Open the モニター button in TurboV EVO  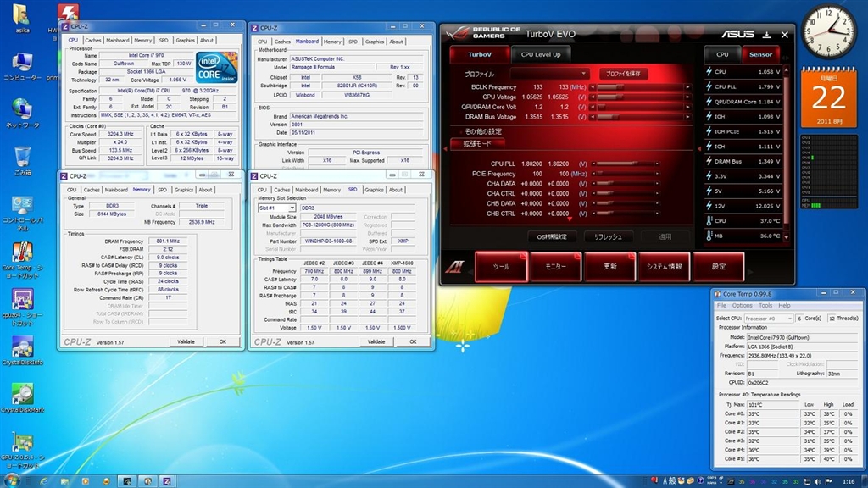coord(555,267)
